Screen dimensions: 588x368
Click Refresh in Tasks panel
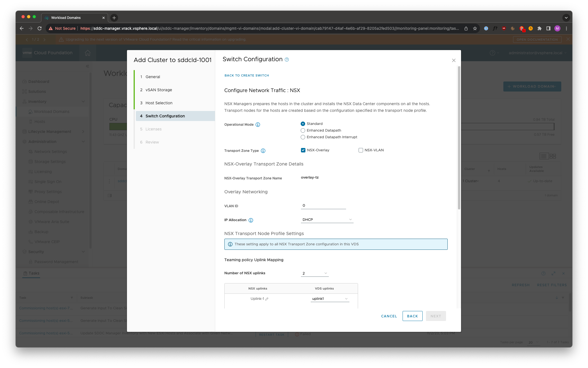pyautogui.click(x=521, y=285)
